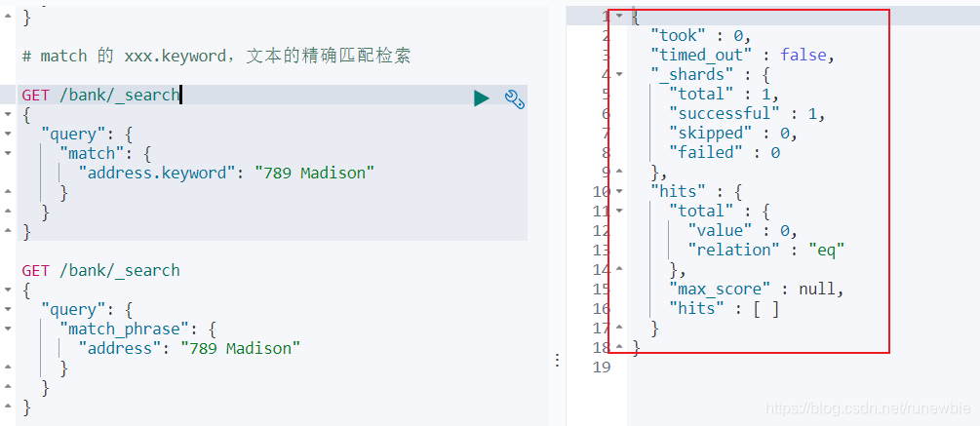Viewport: 980px width, 426px height.
Task: Click the "took" : 0 response line
Action: (x=700, y=36)
